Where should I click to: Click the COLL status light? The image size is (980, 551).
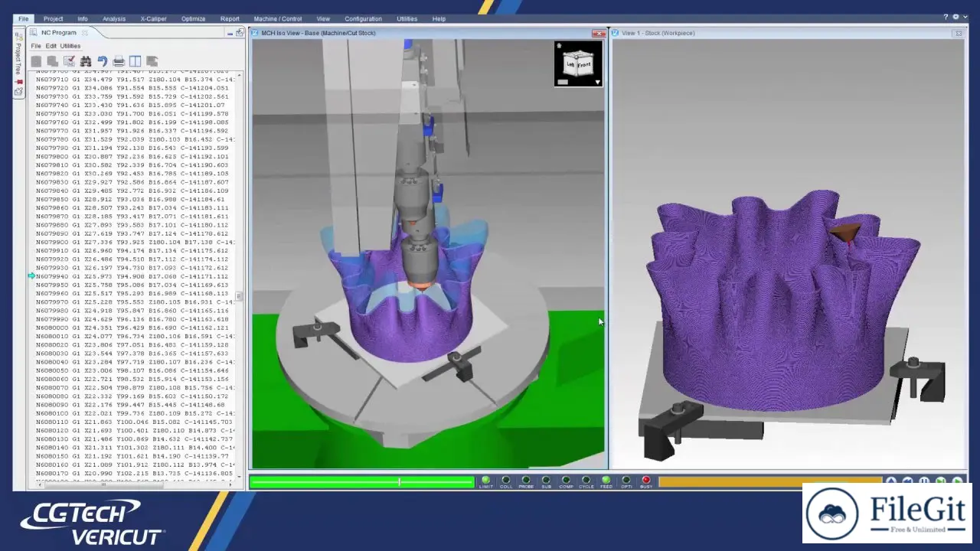(505, 481)
